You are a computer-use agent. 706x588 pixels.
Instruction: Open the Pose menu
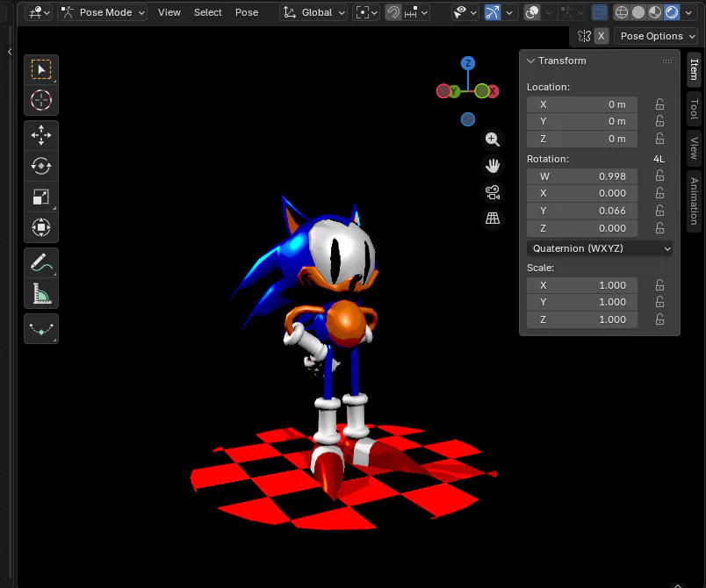(x=247, y=12)
